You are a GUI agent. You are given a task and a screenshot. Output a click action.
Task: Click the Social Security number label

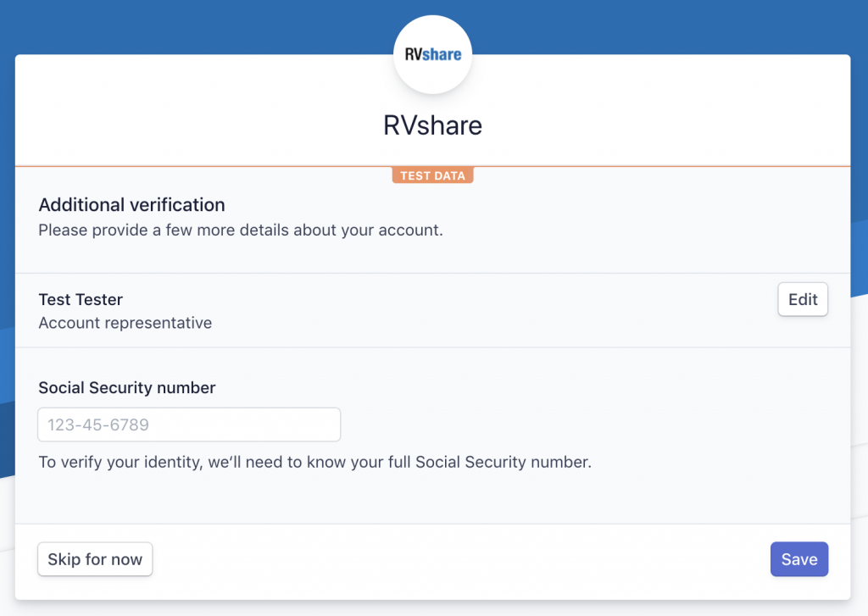point(127,387)
